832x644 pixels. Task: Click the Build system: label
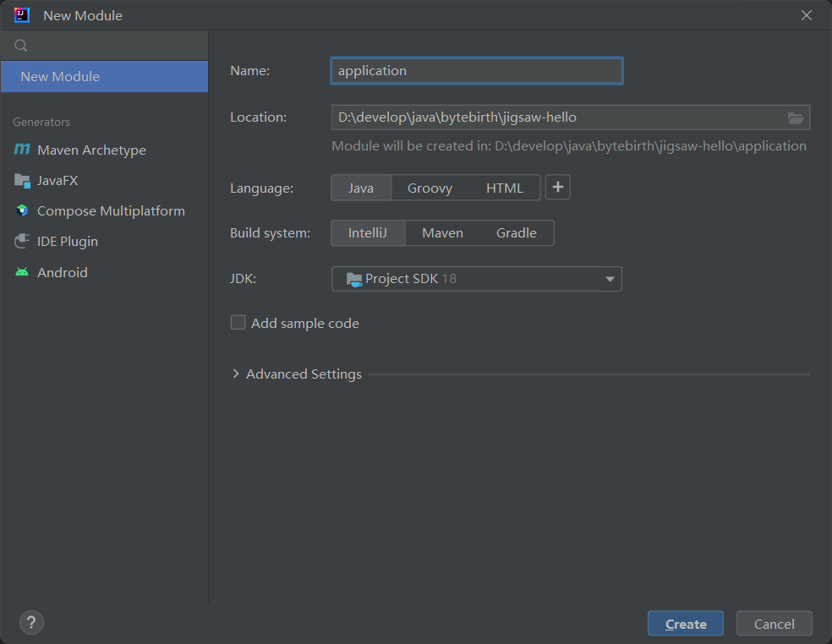(270, 233)
